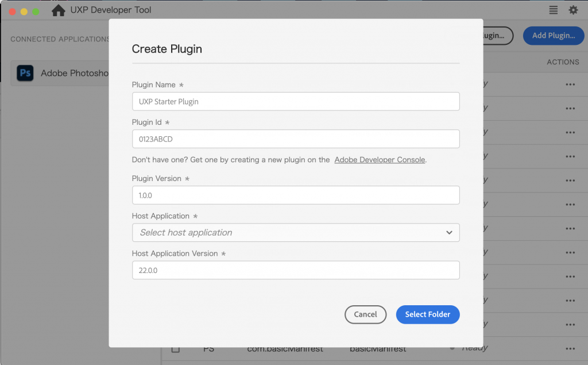The image size is (588, 365).
Task: Click the Host Application Version field
Action: coord(296,270)
